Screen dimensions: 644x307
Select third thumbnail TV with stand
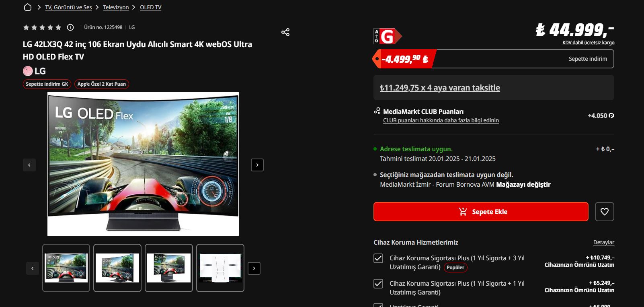click(x=169, y=268)
